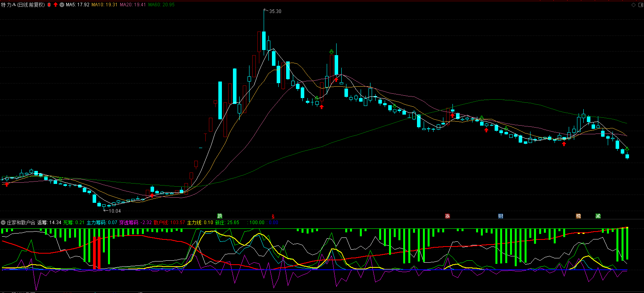This screenshot has height=293, width=644.
Task: Click the blue 0.00 indicator value
Action: [274, 223]
